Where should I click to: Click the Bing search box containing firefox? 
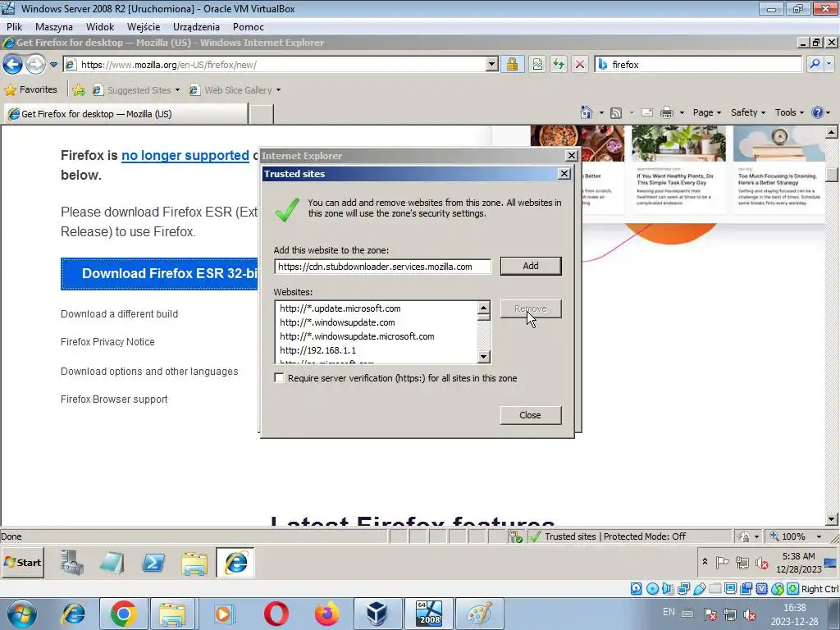pos(698,64)
